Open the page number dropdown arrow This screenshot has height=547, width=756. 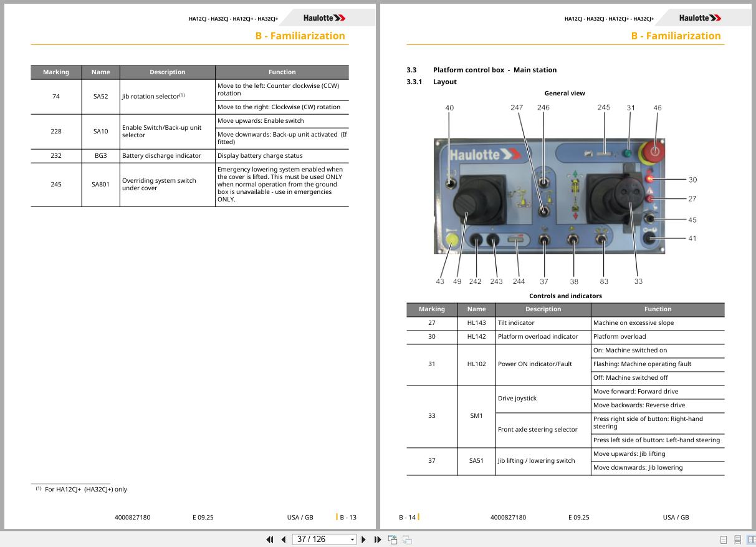pos(352,540)
